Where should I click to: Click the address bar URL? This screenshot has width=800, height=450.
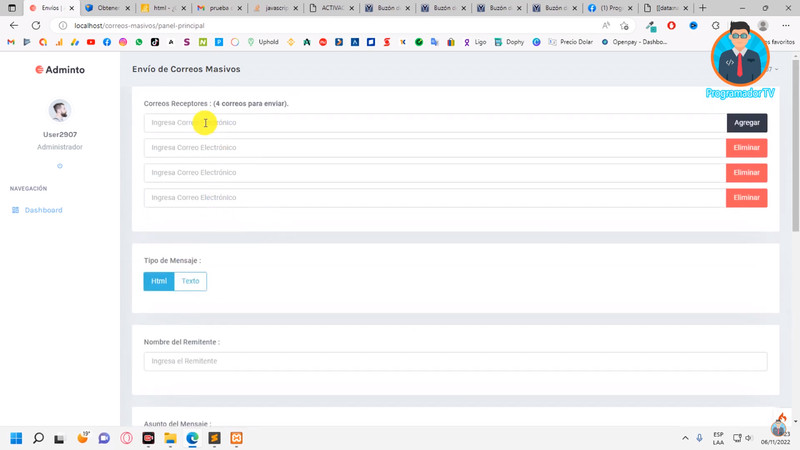click(x=139, y=26)
